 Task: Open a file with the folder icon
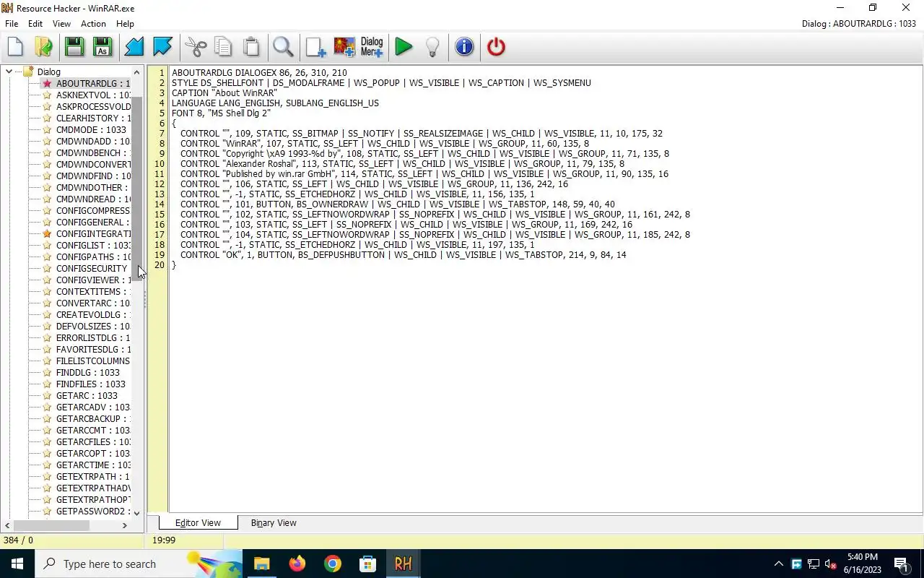[x=43, y=47]
